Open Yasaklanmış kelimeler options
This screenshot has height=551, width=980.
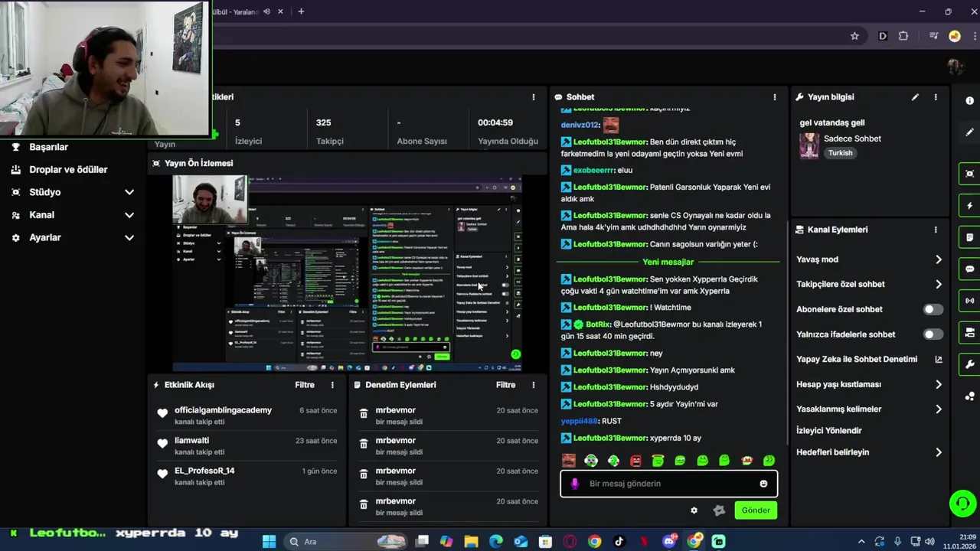[869, 409]
